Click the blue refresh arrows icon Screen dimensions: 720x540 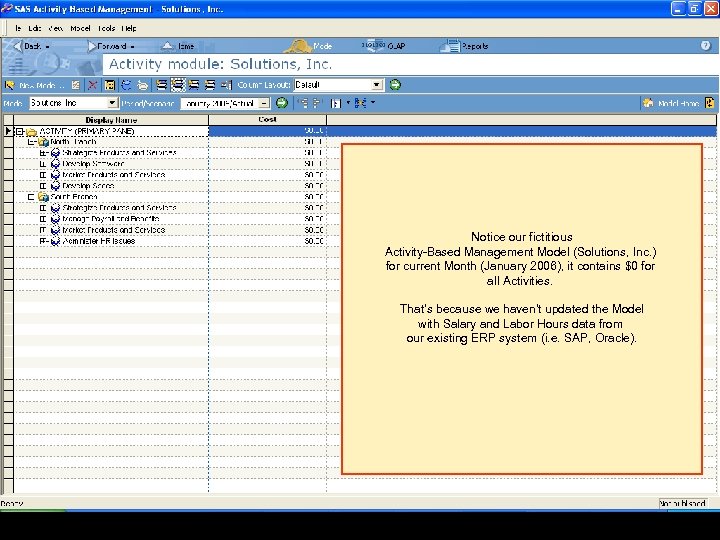point(126,85)
